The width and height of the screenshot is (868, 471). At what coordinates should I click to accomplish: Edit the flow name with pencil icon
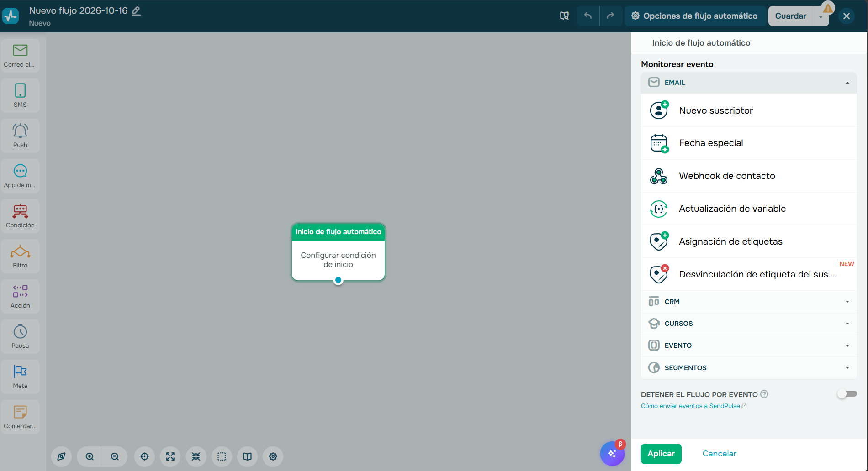pyautogui.click(x=136, y=10)
